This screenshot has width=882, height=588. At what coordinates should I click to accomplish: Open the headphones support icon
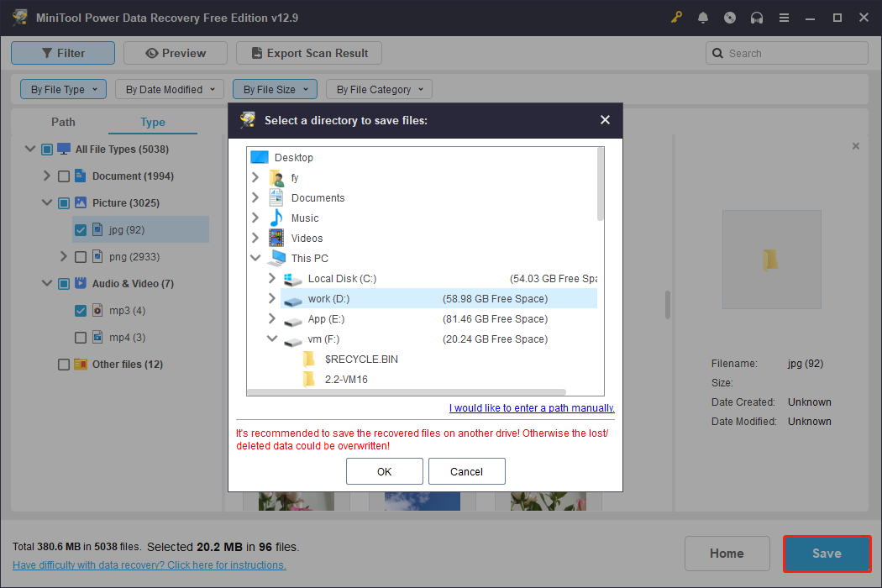tap(757, 18)
